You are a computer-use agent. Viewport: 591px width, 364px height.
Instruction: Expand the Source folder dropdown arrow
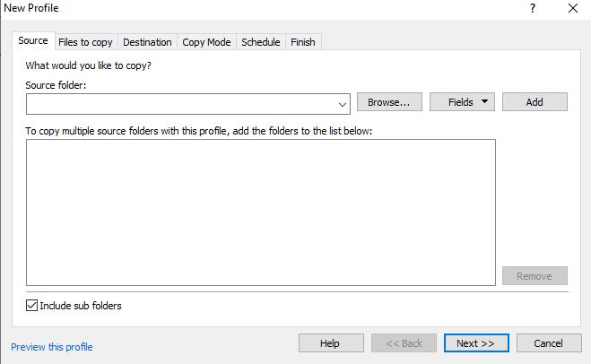coord(342,103)
